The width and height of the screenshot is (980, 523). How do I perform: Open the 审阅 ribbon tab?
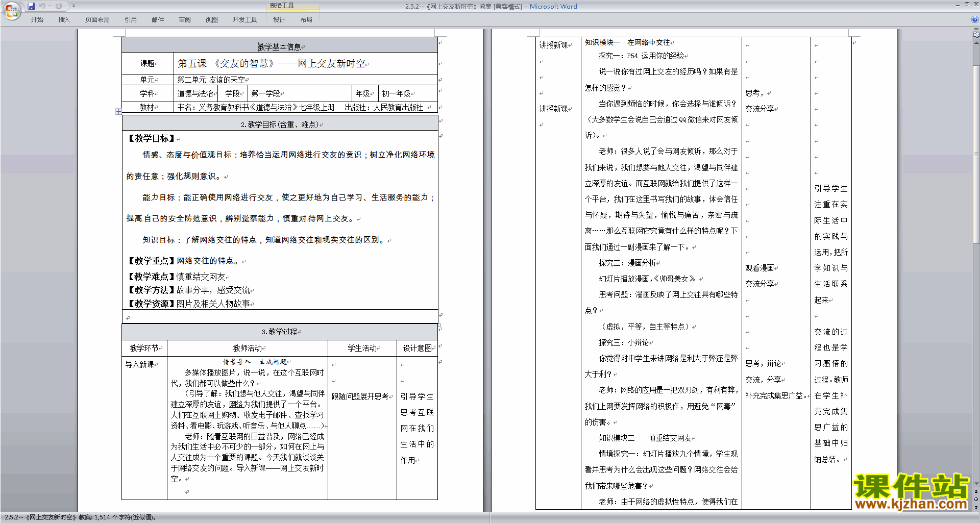(x=185, y=20)
